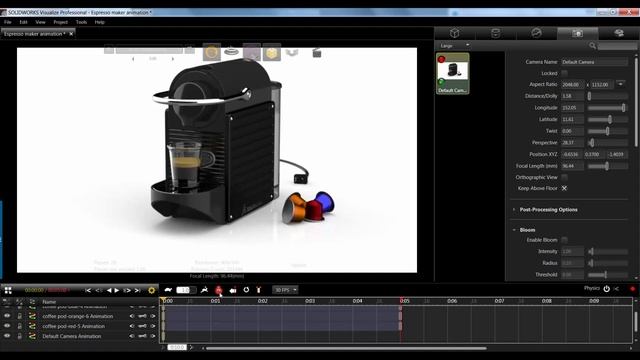
Task: Hide the coffee pod-orange-6 Animation track
Action: 7,316
